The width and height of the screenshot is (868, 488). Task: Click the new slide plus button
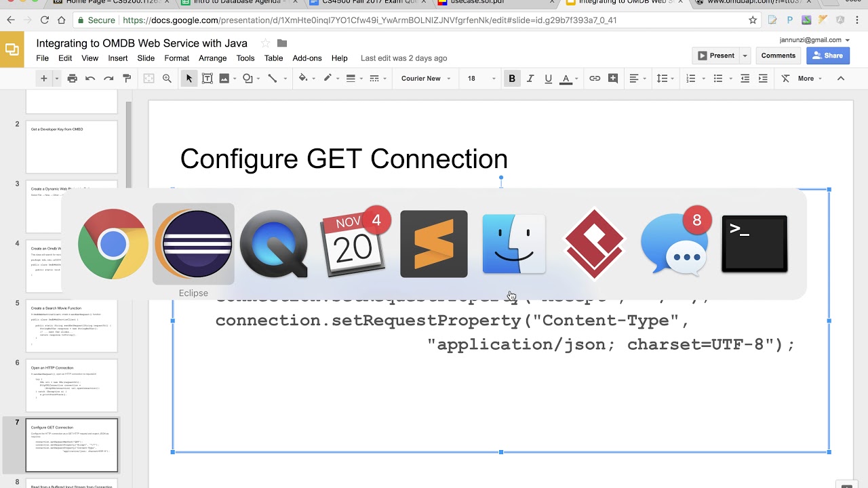coord(43,79)
